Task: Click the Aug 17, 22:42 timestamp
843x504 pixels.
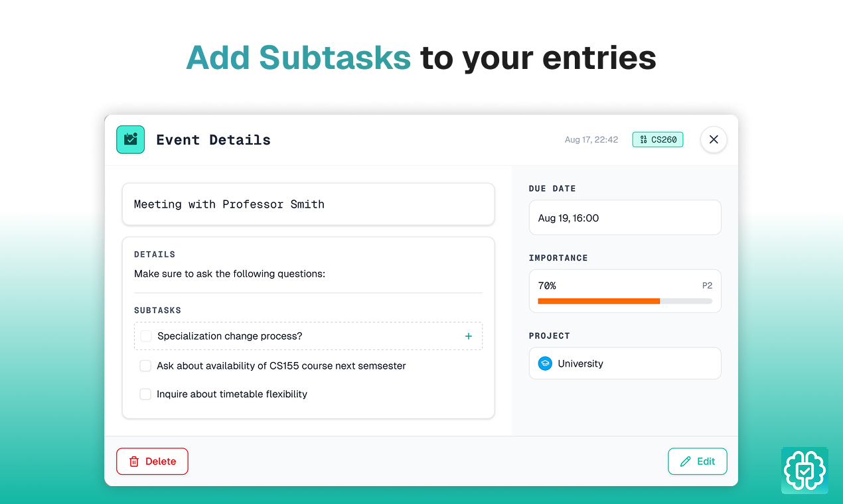Action: pyautogui.click(x=591, y=140)
